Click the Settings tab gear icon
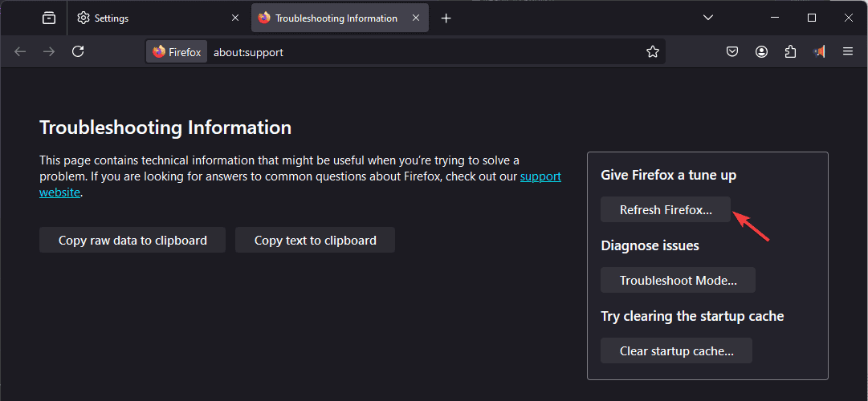Viewport: 868px width, 401px height. tap(84, 18)
